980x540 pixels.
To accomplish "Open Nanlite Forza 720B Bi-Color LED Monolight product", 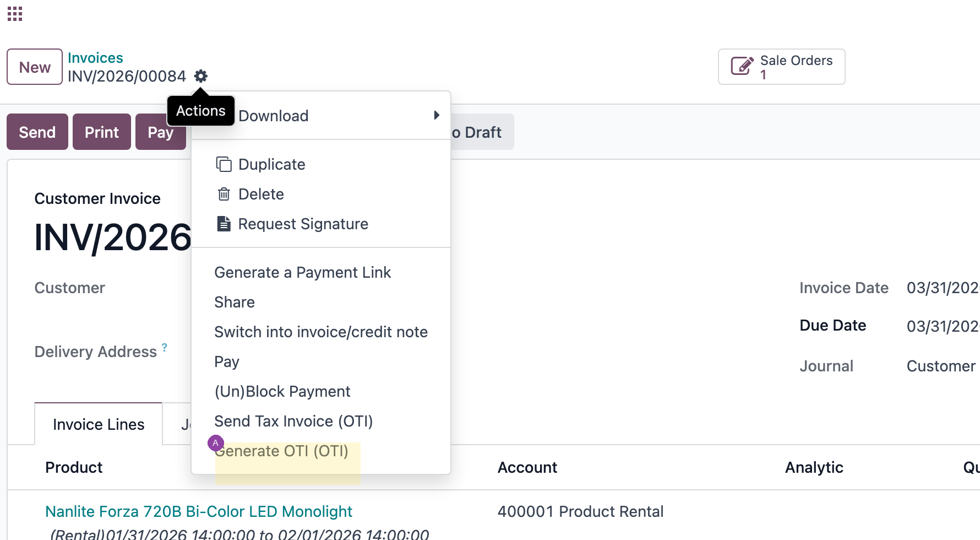I will [199, 511].
